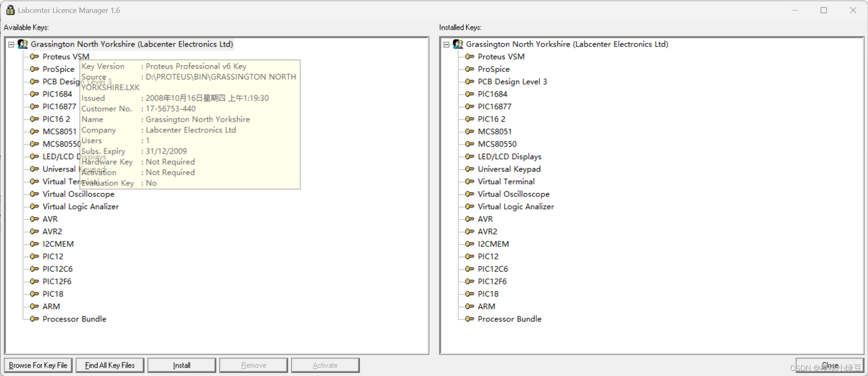This screenshot has width=868, height=376.
Task: Select PIC12F6 in Available Keys list
Action: pos(57,281)
